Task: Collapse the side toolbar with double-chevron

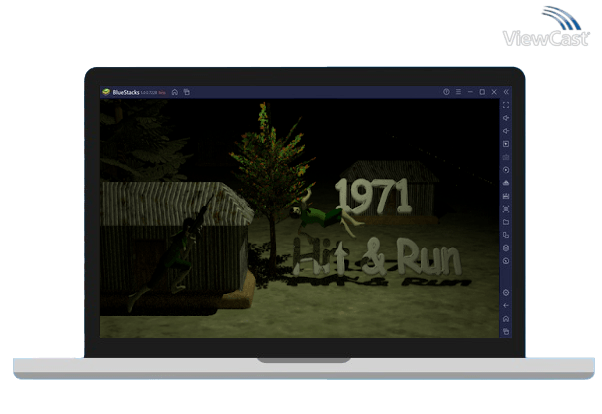Action: (x=506, y=92)
